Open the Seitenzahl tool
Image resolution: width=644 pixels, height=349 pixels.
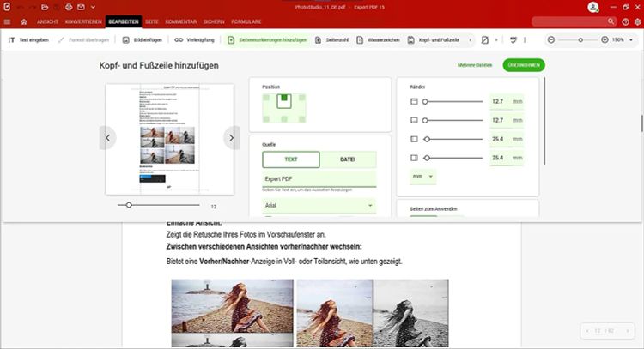tap(331, 40)
